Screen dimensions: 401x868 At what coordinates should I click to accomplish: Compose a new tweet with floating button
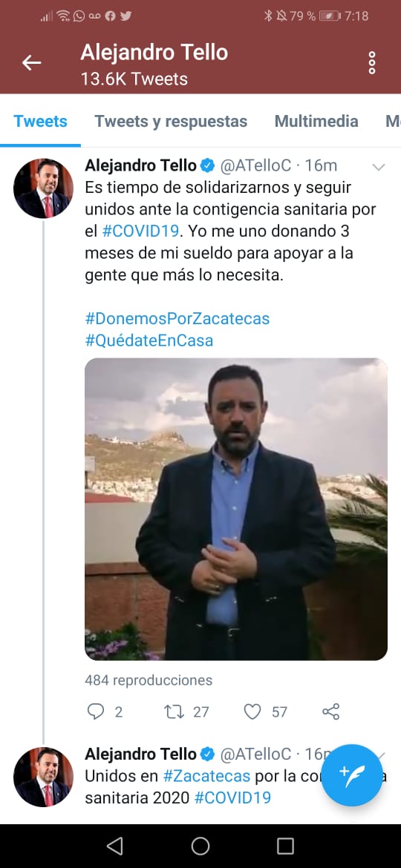352,775
